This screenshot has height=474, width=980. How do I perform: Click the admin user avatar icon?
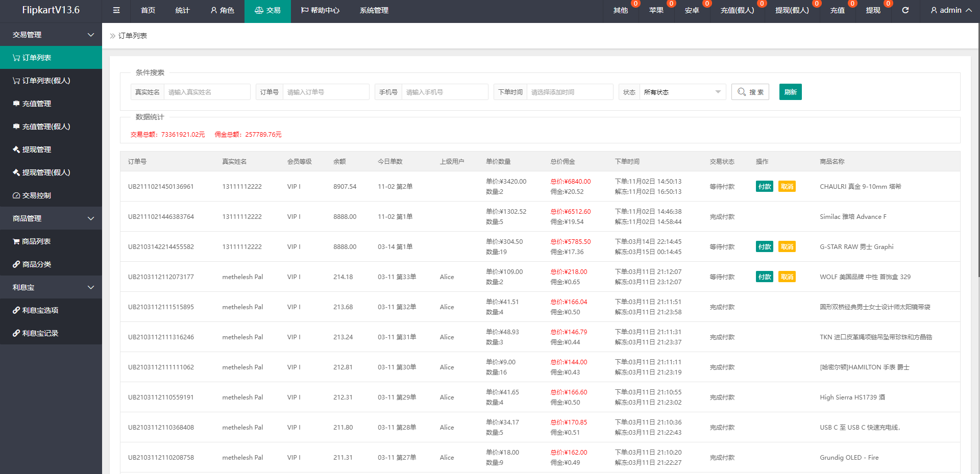pos(934,10)
